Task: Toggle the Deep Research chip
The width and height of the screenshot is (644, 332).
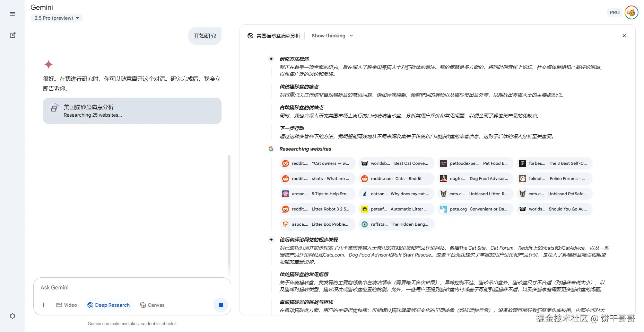Action: 108,305
